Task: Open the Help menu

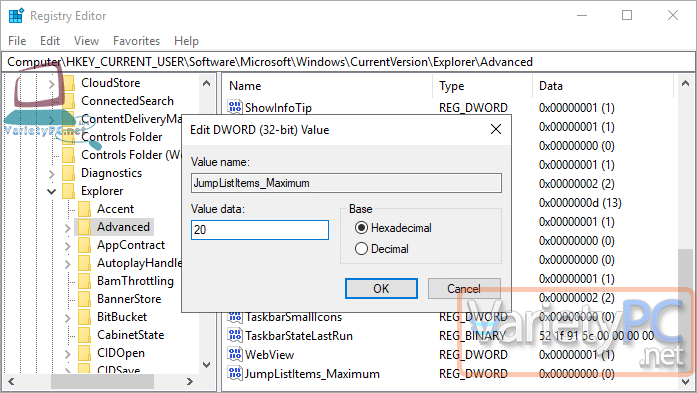Action: pos(186,41)
